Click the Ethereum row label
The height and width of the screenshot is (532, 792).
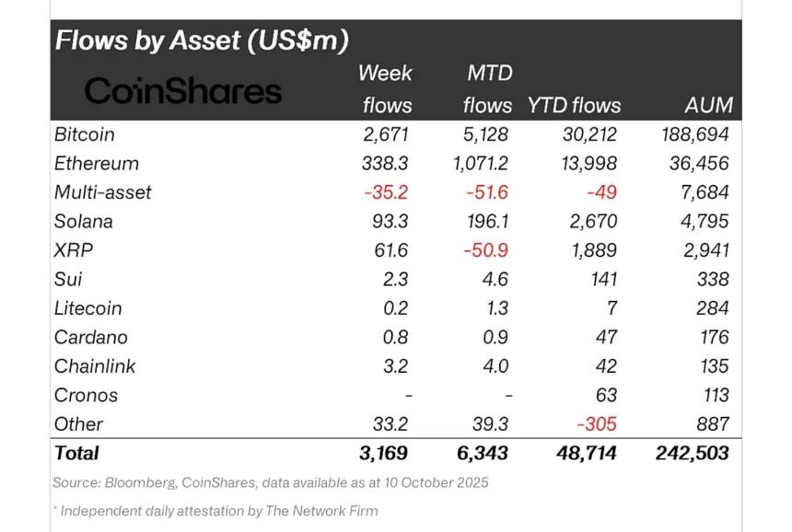pos(97,164)
